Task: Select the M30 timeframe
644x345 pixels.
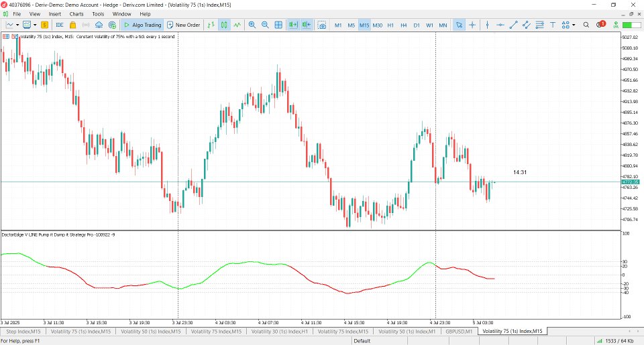Action: point(378,25)
